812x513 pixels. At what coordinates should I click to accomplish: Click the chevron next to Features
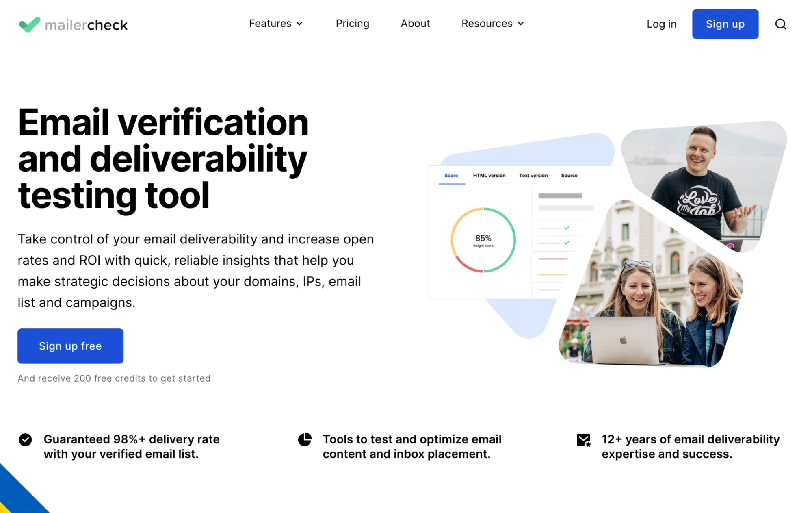pyautogui.click(x=300, y=24)
